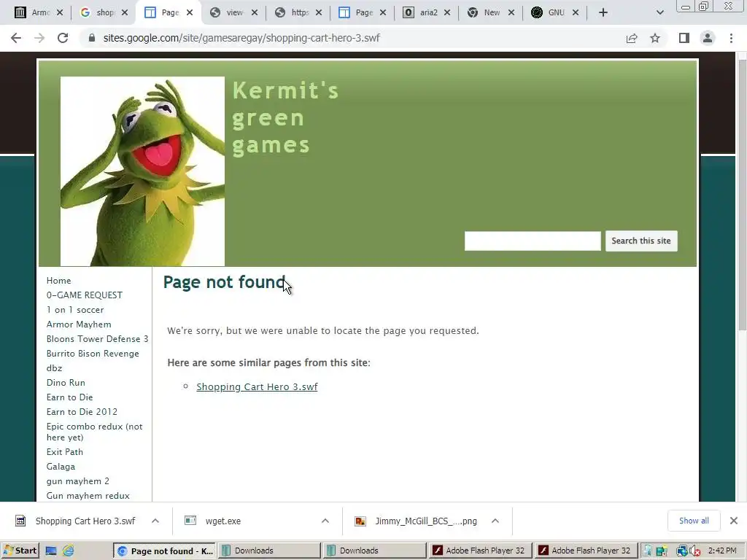Open the 1 on 1 soccer link
The height and width of the screenshot is (560, 747).
tap(75, 309)
